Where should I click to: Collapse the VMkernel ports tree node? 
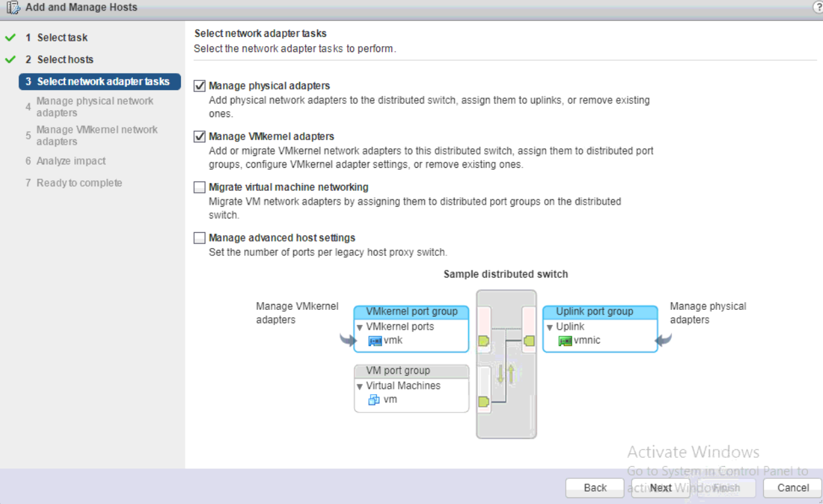(x=359, y=327)
